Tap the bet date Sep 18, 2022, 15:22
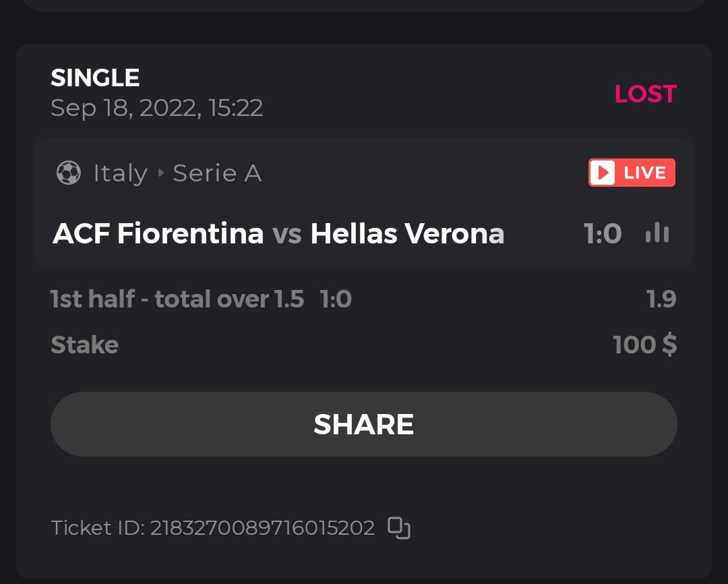 156,108
